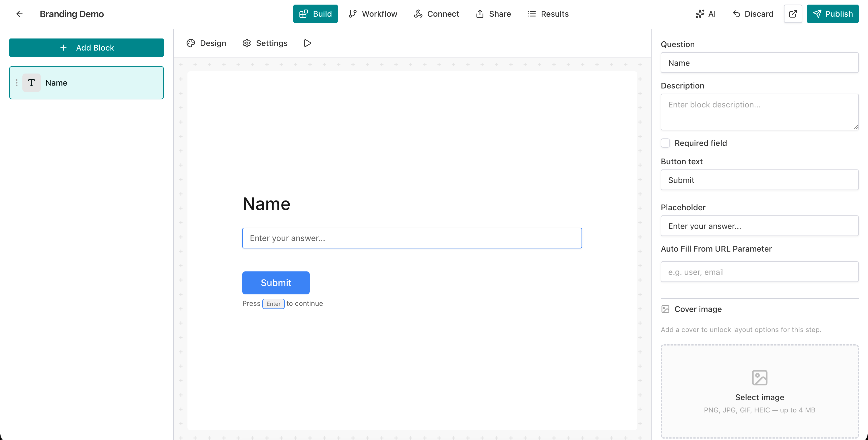Click the Cover image icon
The height and width of the screenshot is (440, 868).
665,309
